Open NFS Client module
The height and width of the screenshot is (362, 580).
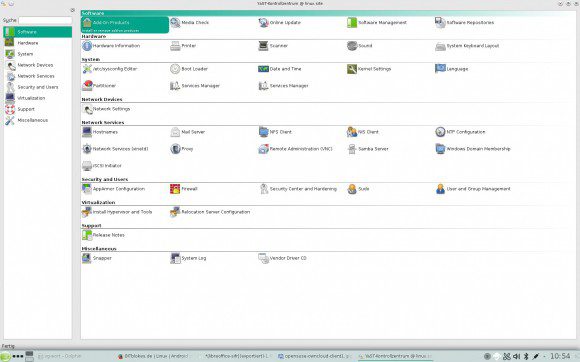pos(275,132)
